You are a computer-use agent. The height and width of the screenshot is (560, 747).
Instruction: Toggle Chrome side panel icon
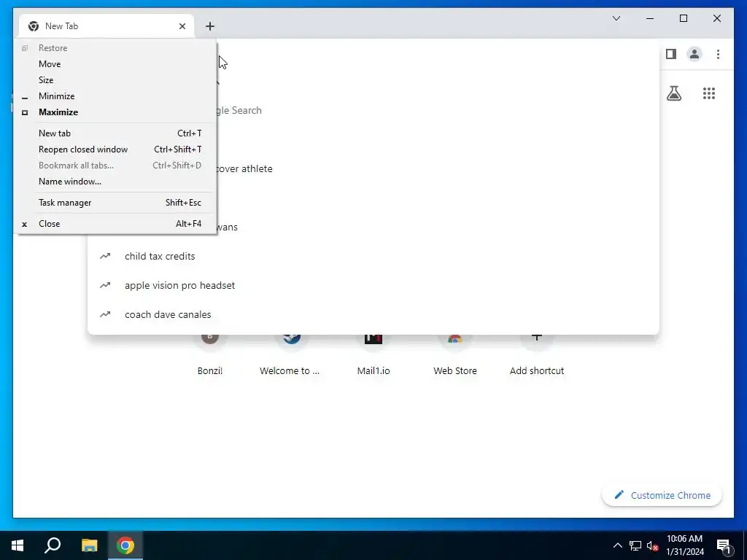coord(671,54)
